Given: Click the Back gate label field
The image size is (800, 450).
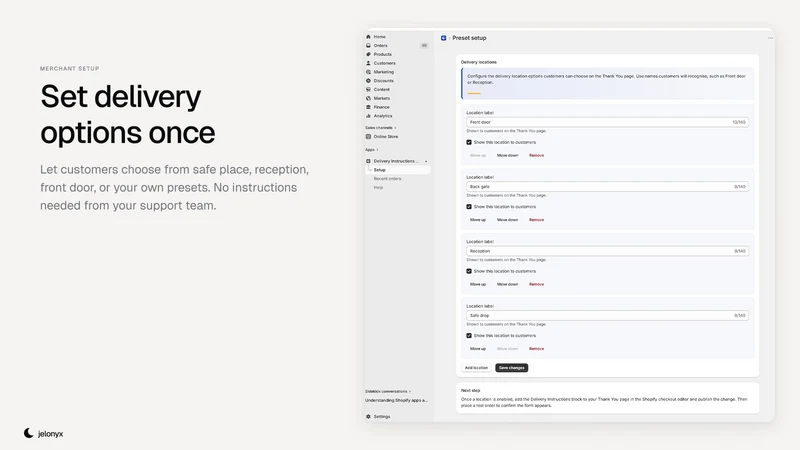Looking at the screenshot, I should [607, 186].
